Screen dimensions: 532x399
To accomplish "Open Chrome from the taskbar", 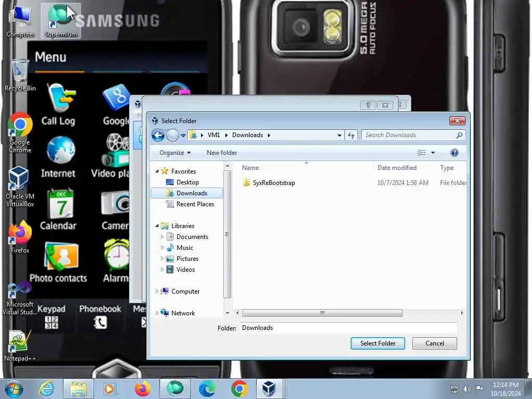I will (x=239, y=389).
